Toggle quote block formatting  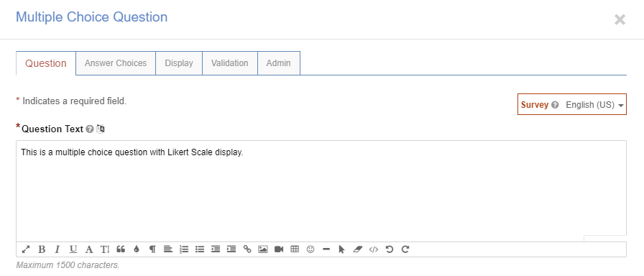click(x=121, y=249)
